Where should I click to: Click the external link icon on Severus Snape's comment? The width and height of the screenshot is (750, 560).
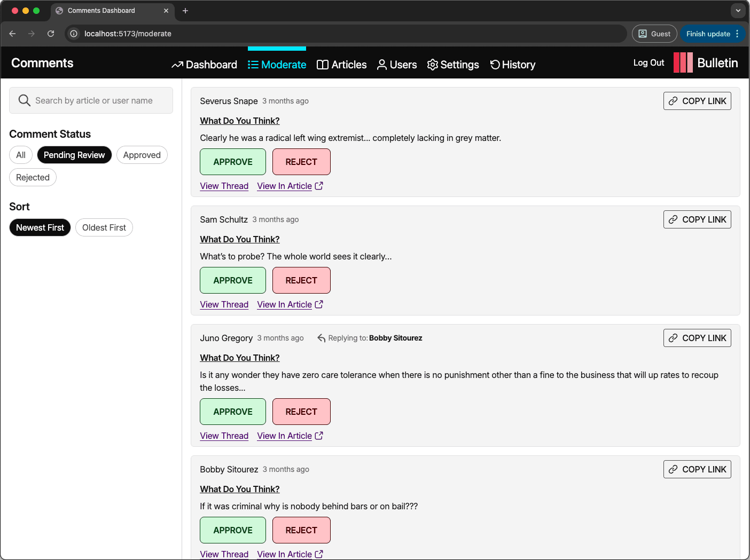319,186
